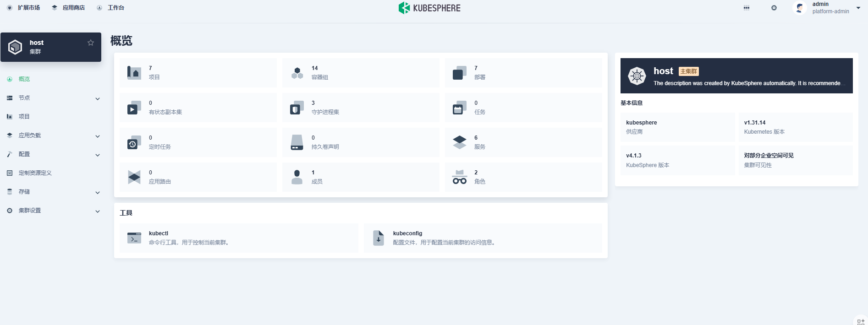Viewport: 868px width, 325px height.
Task: Click the 持久卷声明 disk icon
Action: 297,142
